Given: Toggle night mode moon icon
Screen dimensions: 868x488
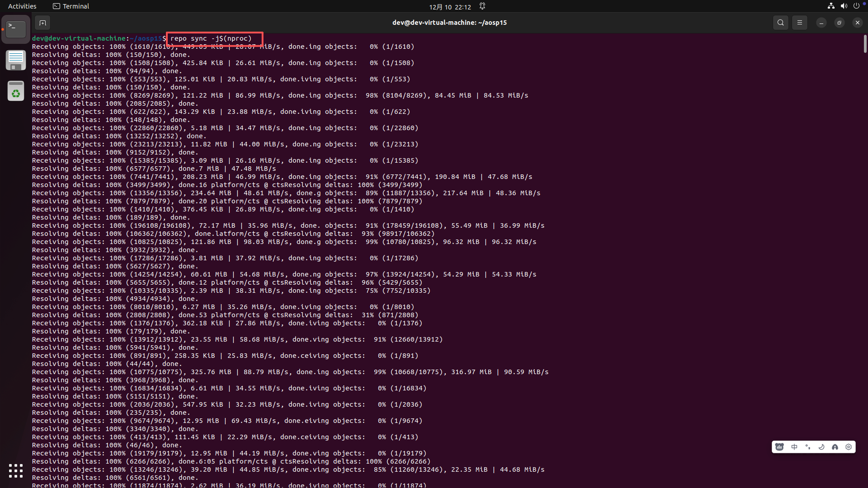Looking at the screenshot, I should [x=821, y=447].
